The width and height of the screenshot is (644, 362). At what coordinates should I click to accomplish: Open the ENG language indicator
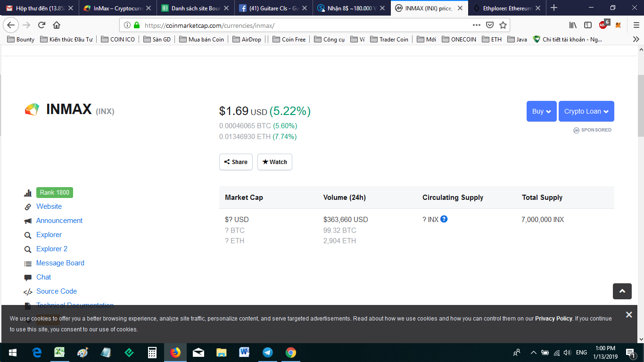582,353
